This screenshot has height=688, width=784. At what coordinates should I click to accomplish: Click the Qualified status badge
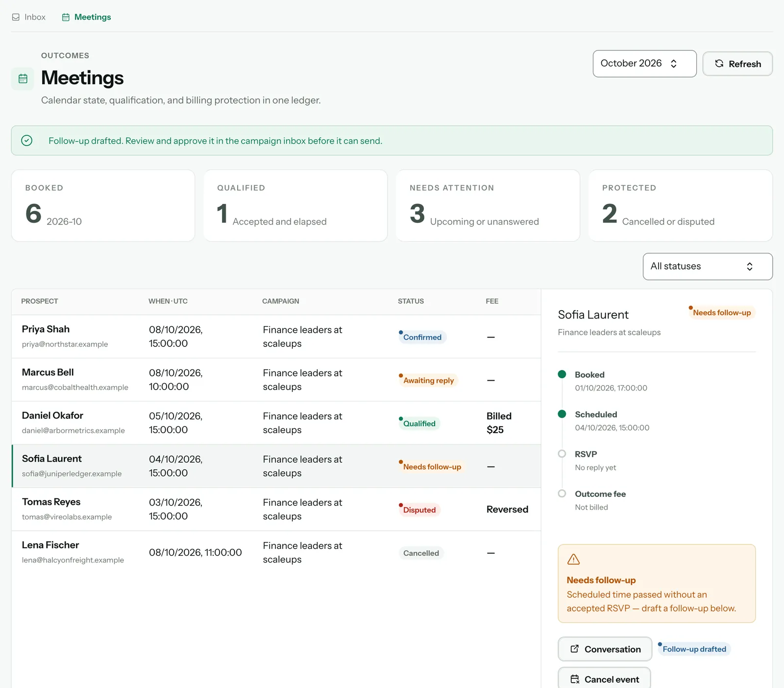[x=419, y=423]
